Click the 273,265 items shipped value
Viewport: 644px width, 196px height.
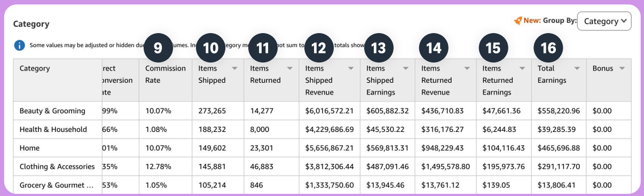tap(212, 111)
